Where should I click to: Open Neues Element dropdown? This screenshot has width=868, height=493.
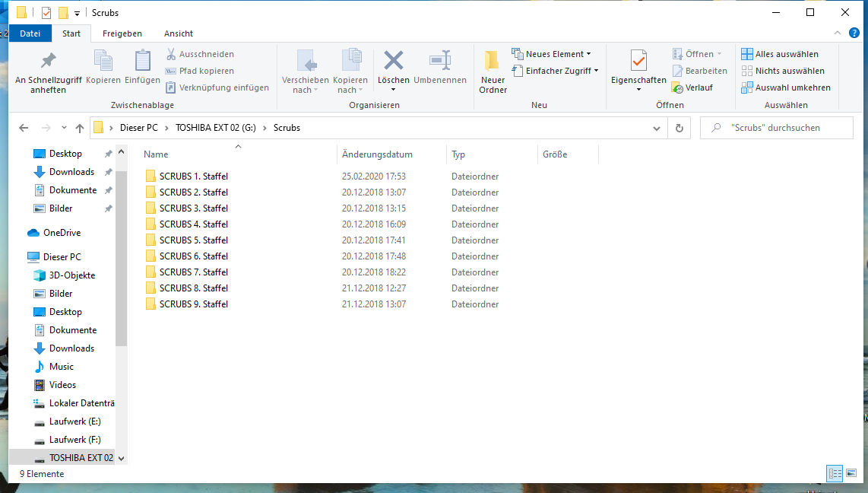(551, 54)
